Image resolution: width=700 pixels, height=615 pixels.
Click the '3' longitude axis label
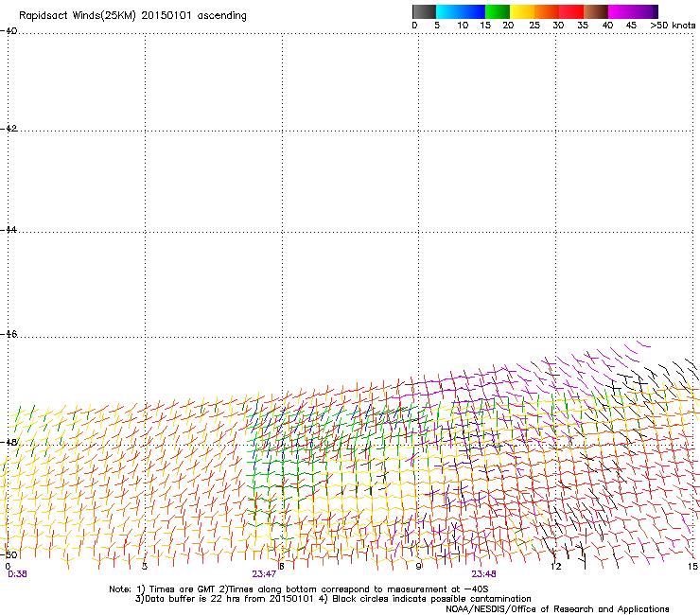145,567
